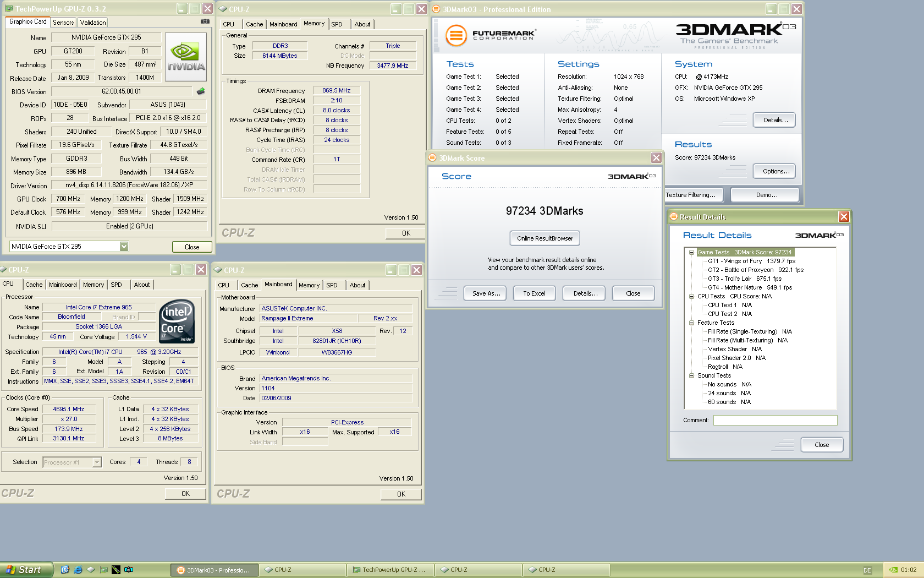Click the 3DMark03 Gamers' Benchmark logo banner

coord(735,36)
